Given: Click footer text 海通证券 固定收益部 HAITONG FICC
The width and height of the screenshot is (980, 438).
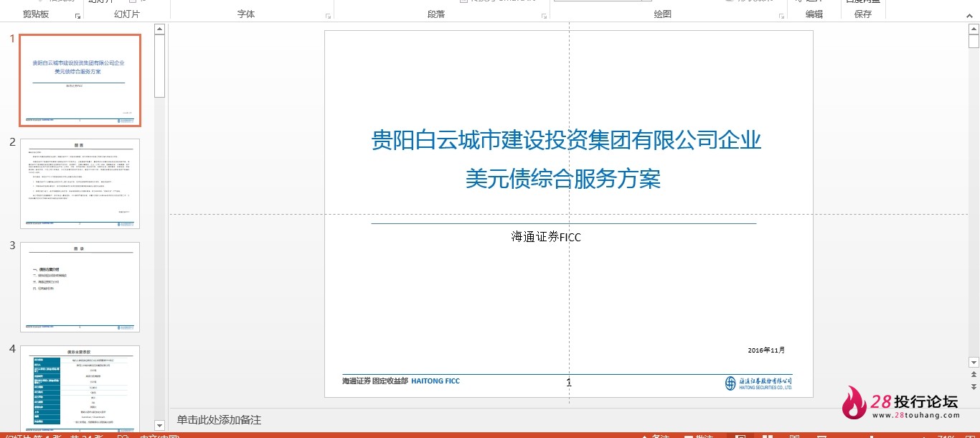Looking at the screenshot, I should tap(401, 381).
